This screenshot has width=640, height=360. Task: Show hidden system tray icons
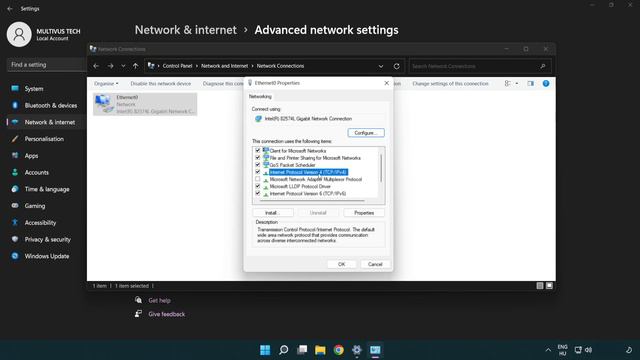click(548, 350)
